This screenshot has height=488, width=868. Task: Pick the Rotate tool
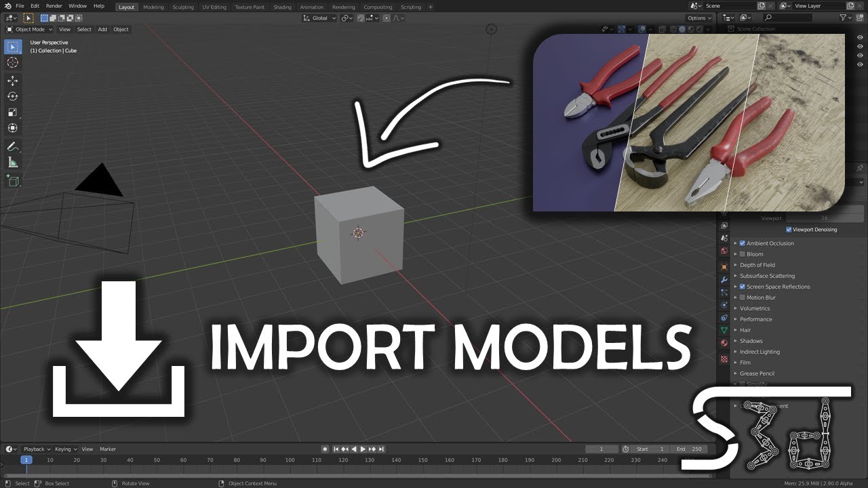[12, 96]
